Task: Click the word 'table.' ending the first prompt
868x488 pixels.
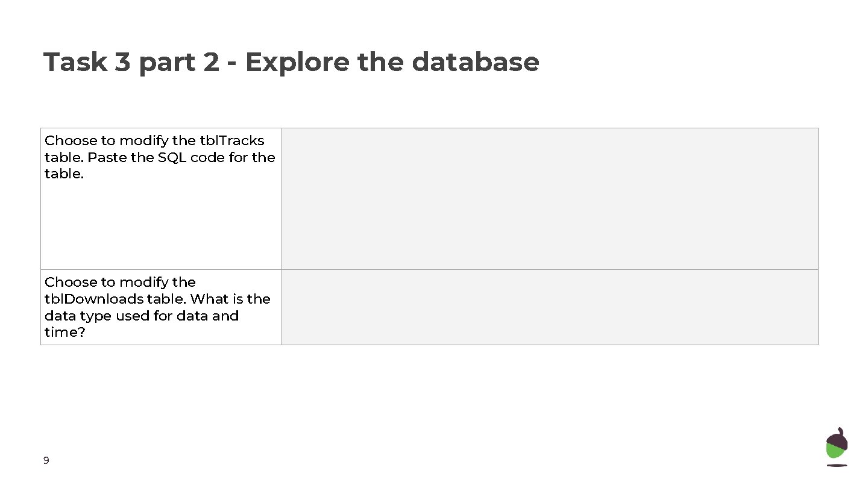Action: [64, 174]
